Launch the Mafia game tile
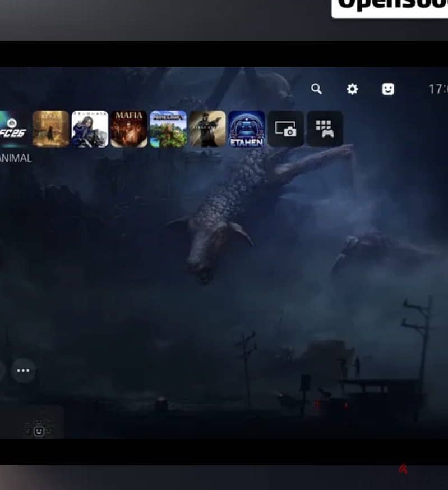 click(129, 129)
